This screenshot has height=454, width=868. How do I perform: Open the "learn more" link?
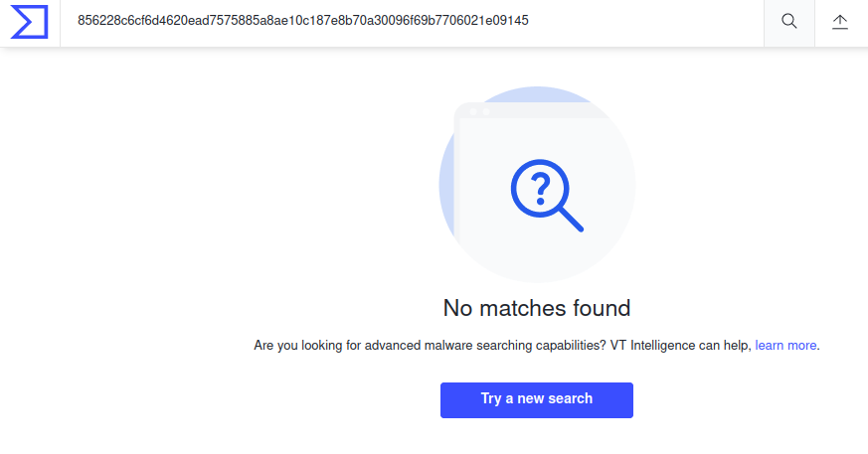coord(785,346)
